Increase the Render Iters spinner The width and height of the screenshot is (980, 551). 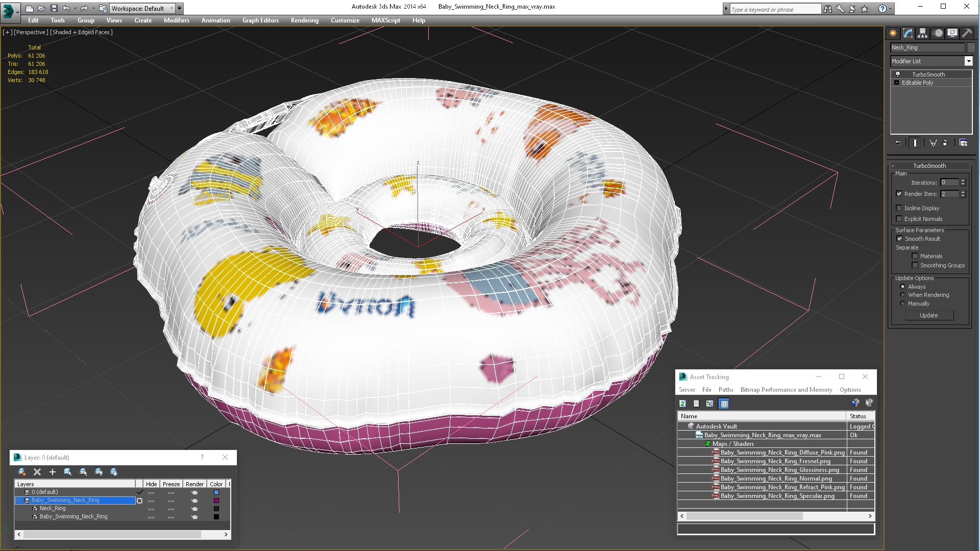click(963, 192)
